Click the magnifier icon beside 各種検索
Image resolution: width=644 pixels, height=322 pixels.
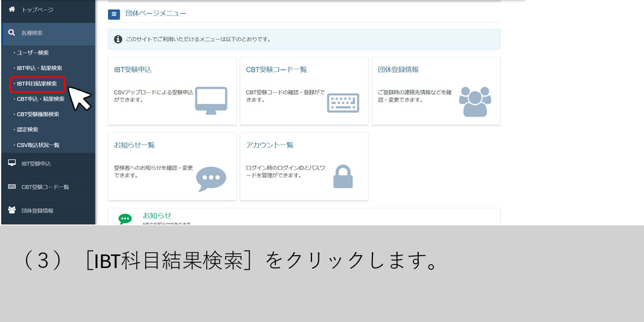pos(11,33)
